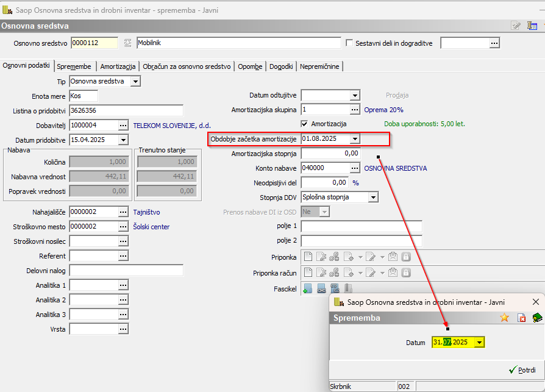Click the red X document icon in Sprememba

(x=521, y=318)
